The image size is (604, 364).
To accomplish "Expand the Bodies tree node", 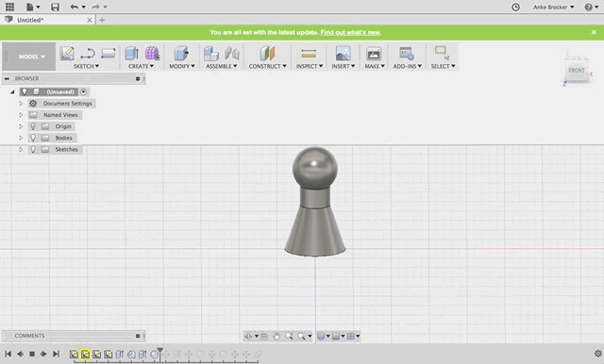I will (21, 138).
